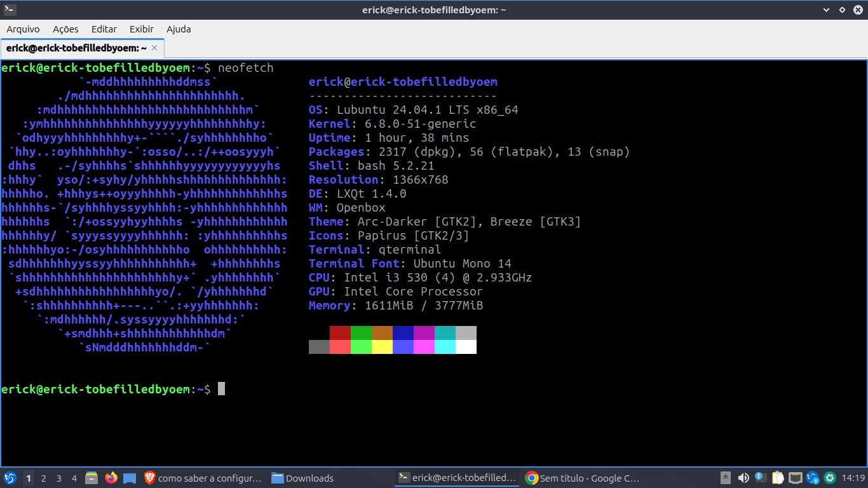Open the Editar menu

(104, 29)
